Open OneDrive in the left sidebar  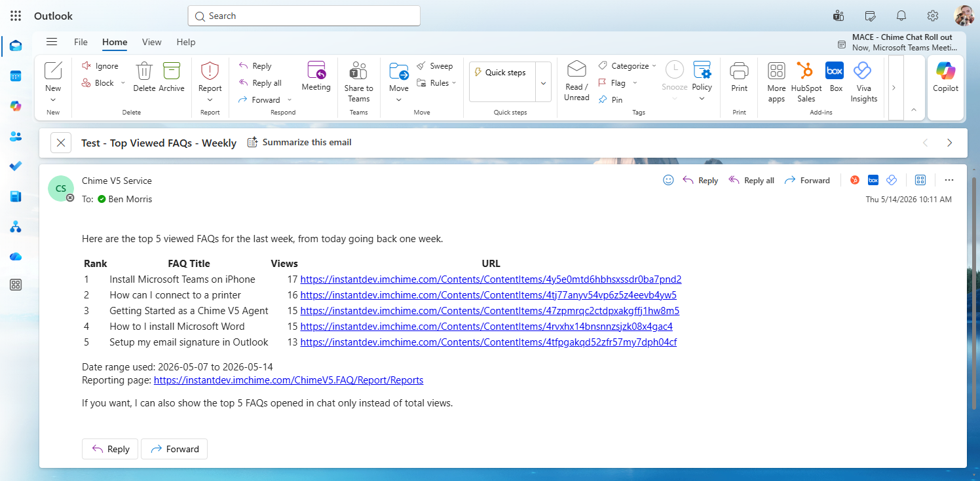click(16, 257)
